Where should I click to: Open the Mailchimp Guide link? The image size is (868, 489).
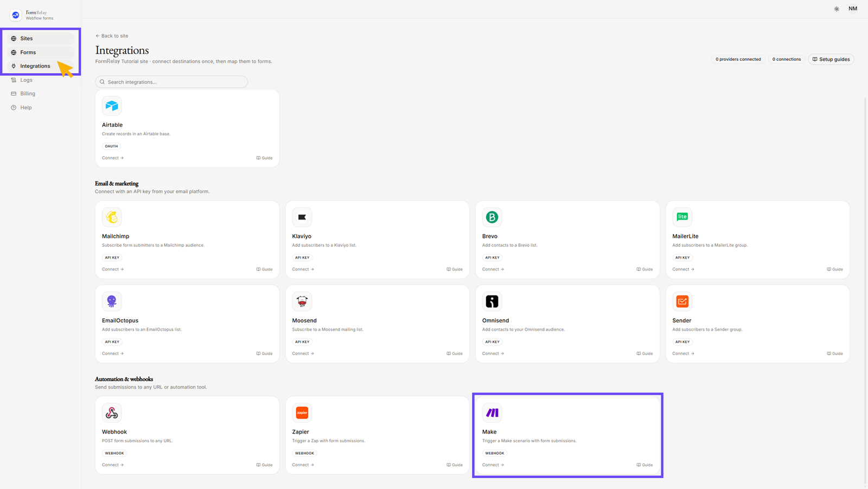[x=264, y=269]
